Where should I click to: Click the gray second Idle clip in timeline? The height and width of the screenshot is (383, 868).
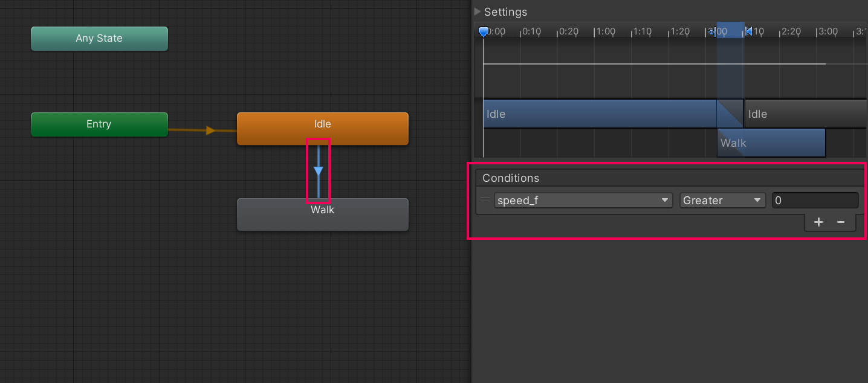(804, 114)
